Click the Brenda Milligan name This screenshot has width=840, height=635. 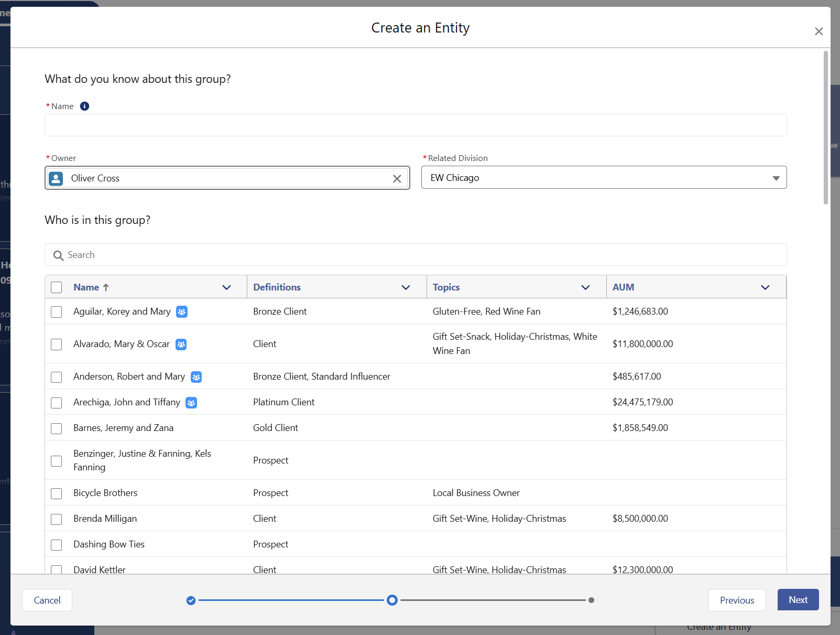(105, 519)
